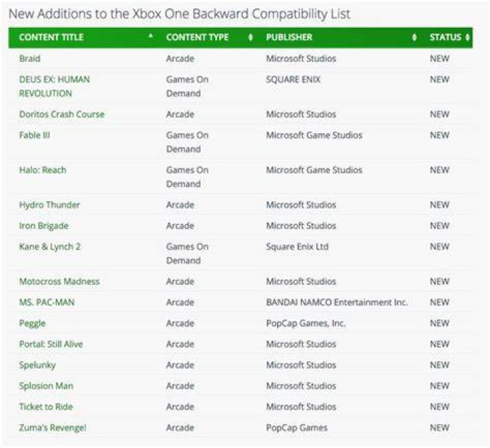Open DEUS EX: HUMAN REVOLUTION link
The height and width of the screenshot is (448, 490).
point(54,86)
